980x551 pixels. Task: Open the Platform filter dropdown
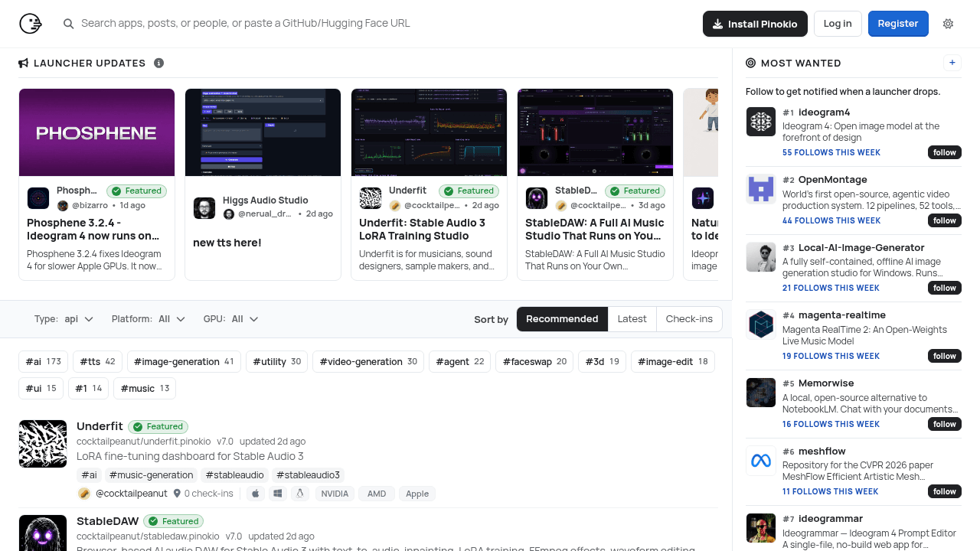[x=149, y=319]
